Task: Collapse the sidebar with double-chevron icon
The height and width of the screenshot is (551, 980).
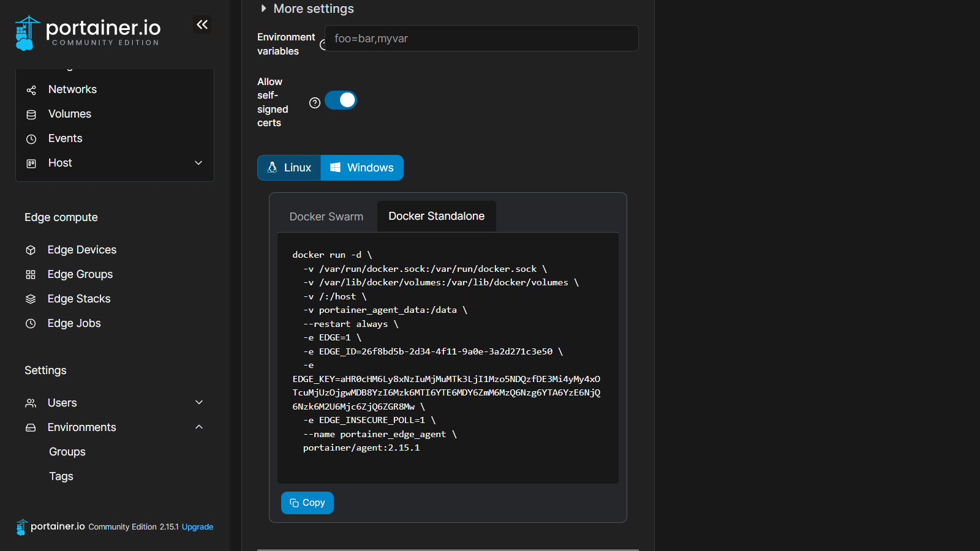Action: 202,24
